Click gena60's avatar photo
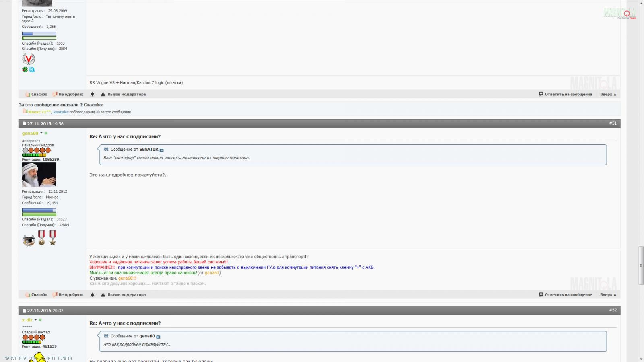 pos(39,175)
